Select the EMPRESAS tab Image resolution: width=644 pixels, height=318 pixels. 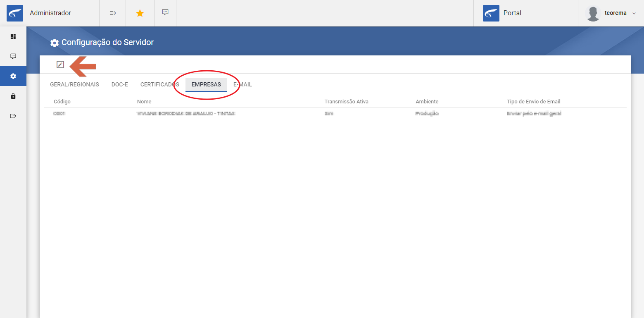point(206,84)
